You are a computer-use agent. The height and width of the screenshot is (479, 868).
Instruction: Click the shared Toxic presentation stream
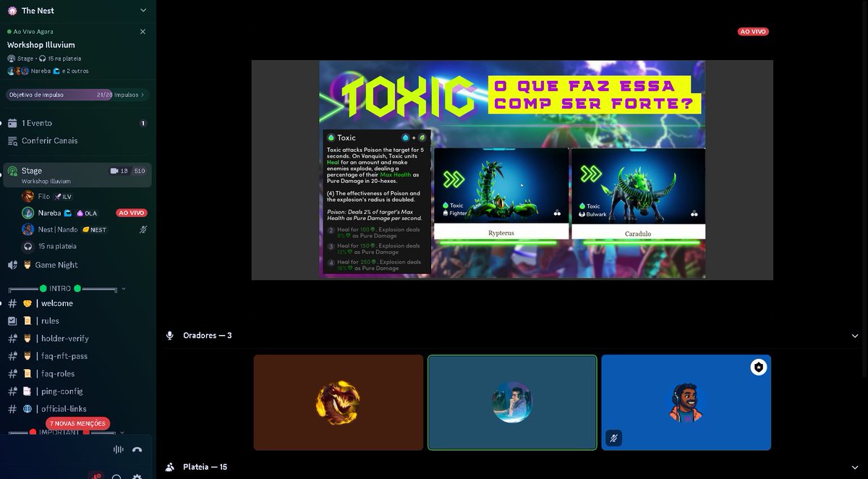pos(512,170)
